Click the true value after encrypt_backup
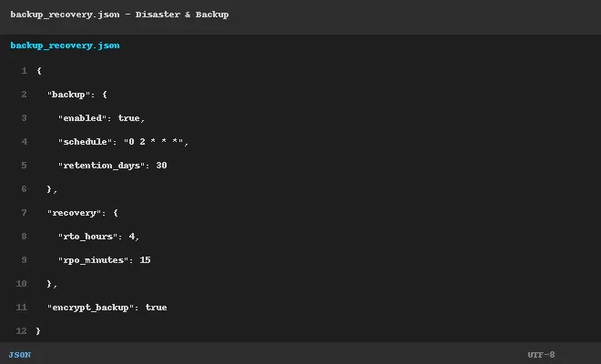Viewport: 601px width, 364px height. point(156,308)
